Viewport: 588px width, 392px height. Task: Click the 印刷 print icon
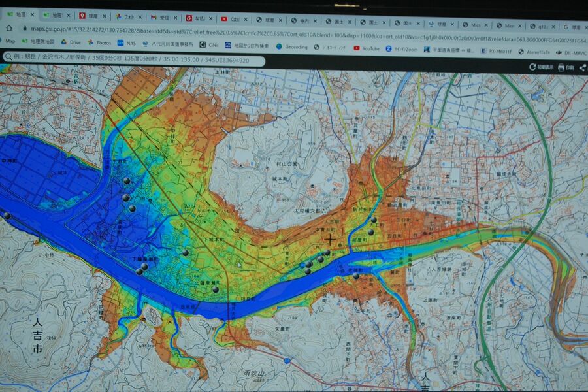tap(561, 68)
